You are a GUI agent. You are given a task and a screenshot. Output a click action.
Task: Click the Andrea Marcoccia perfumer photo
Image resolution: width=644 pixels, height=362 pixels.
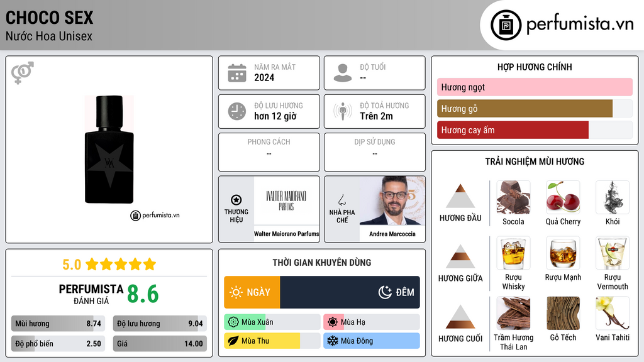coord(392,200)
